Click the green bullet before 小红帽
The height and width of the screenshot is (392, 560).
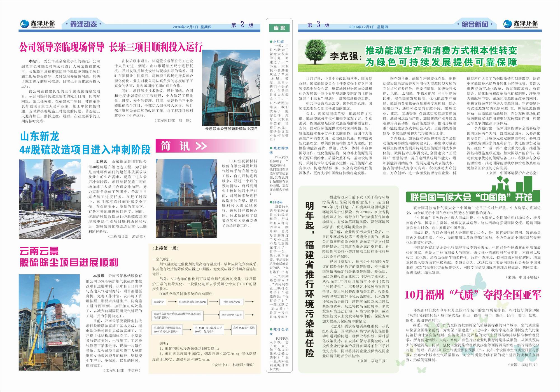(x=271, y=42)
